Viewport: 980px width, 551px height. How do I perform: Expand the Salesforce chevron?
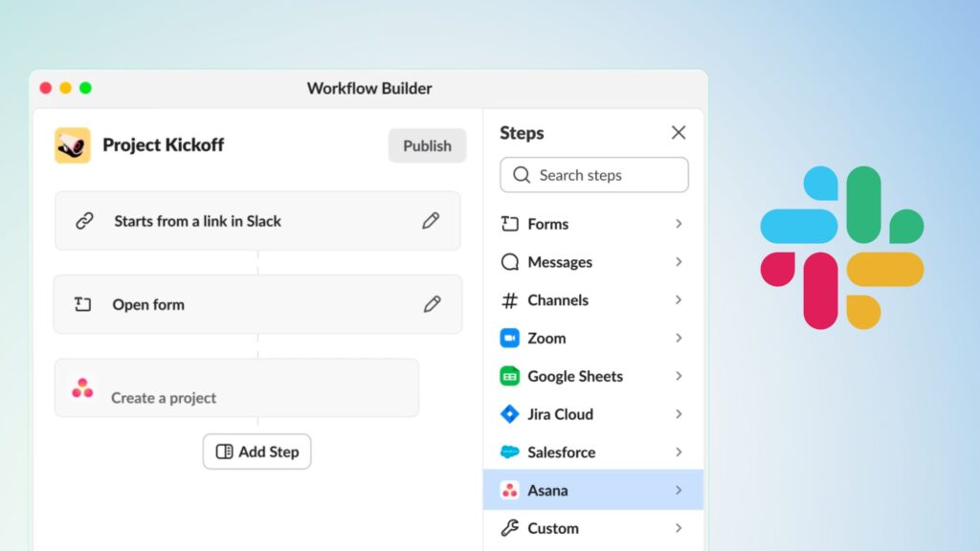(x=679, y=452)
